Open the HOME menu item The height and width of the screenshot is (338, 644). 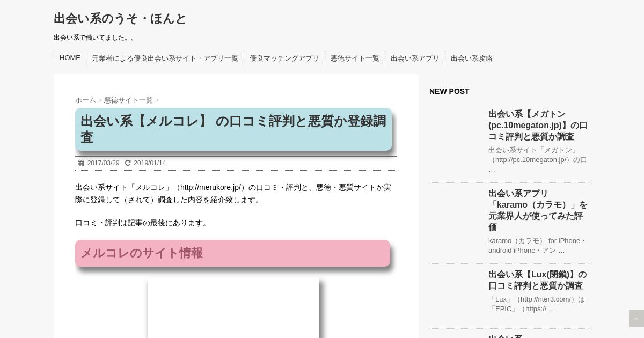point(70,58)
